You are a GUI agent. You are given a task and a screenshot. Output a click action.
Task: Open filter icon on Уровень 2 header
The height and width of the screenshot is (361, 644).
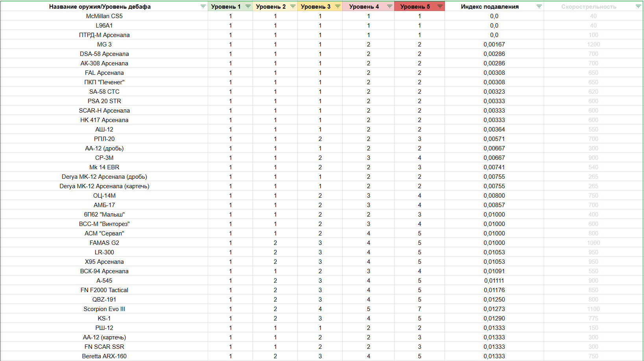coord(293,6)
